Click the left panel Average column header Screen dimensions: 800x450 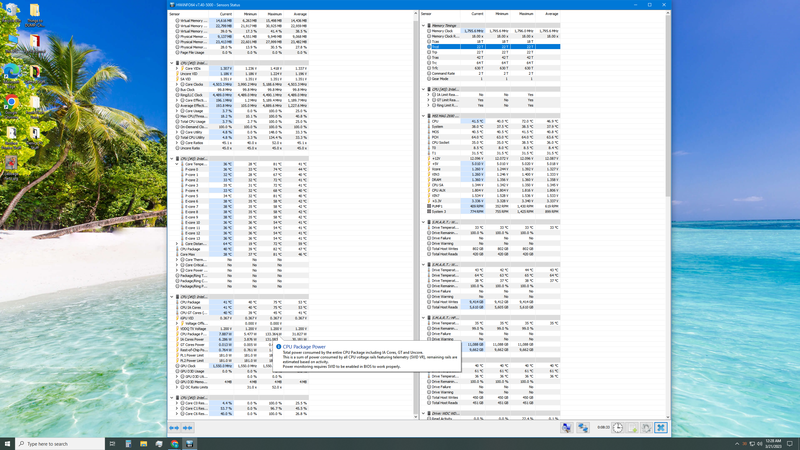click(x=296, y=14)
